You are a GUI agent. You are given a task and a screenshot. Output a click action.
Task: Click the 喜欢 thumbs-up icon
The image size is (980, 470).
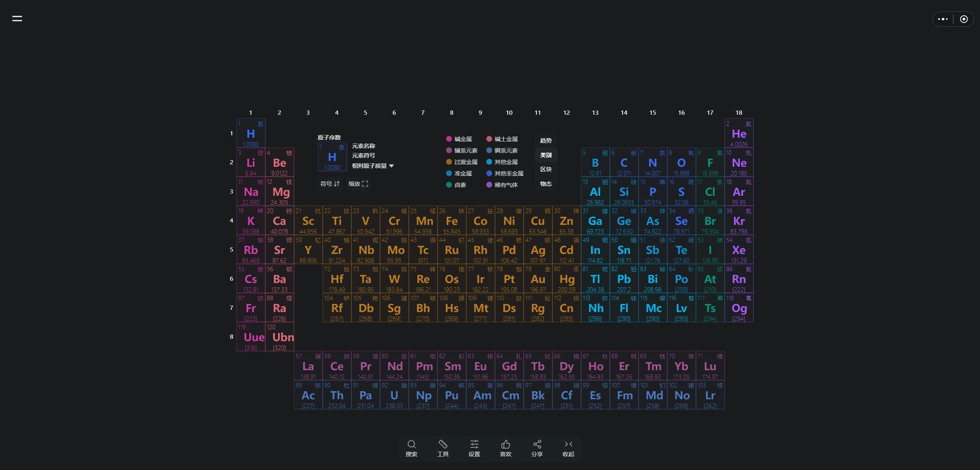point(506,444)
